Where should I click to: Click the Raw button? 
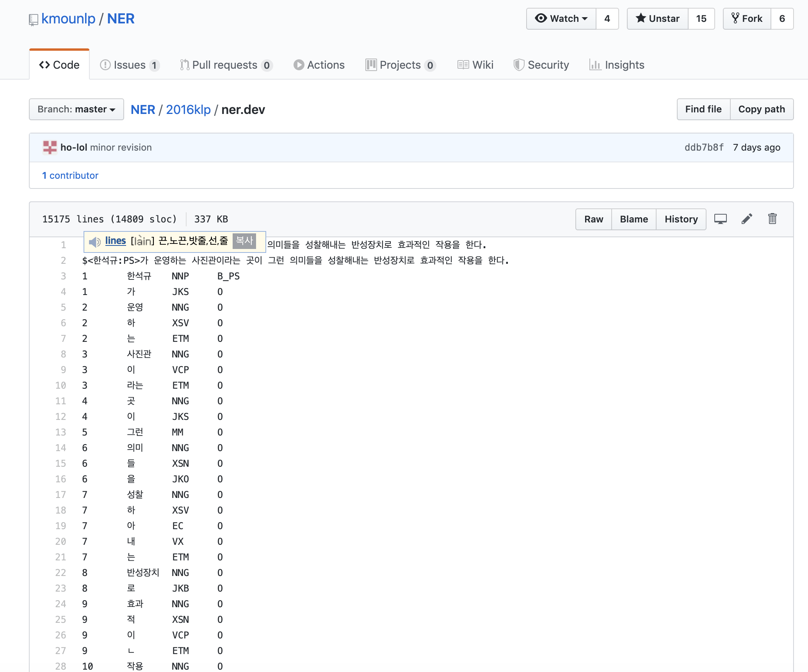(593, 219)
